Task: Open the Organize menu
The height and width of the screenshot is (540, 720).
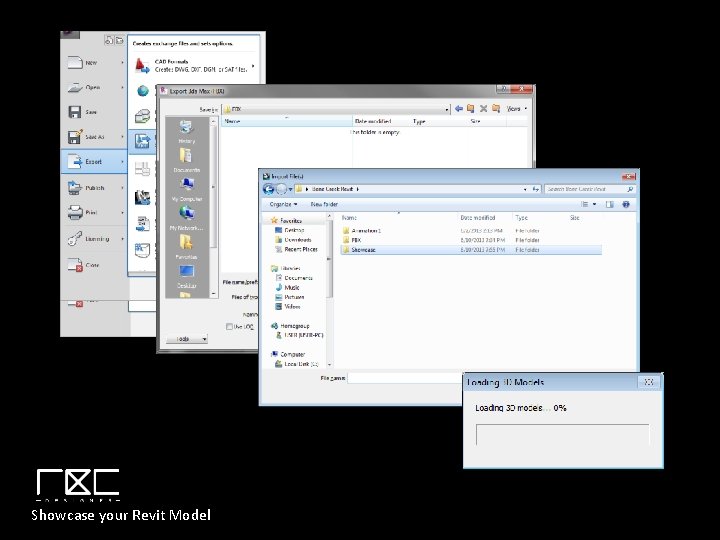Action: pyautogui.click(x=283, y=204)
